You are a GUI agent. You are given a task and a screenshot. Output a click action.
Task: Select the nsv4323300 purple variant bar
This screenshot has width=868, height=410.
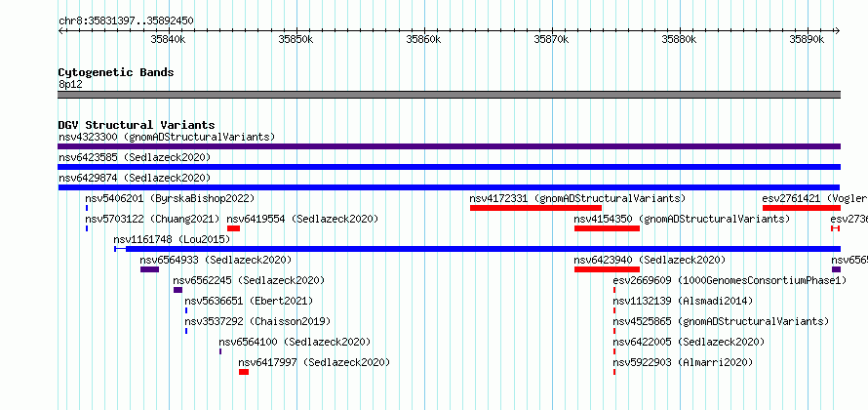pos(449,146)
